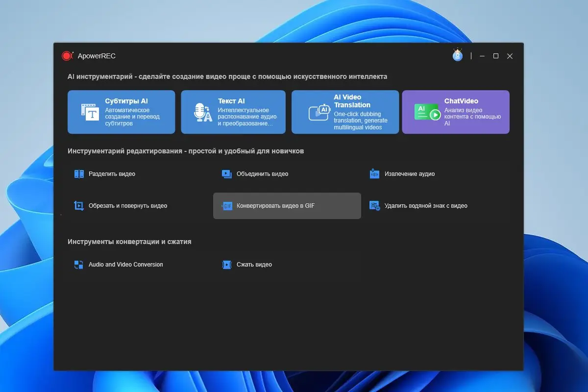Screen dimensions: 588x392
Task: Click the AI Video Translation icon
Action: coord(318,112)
